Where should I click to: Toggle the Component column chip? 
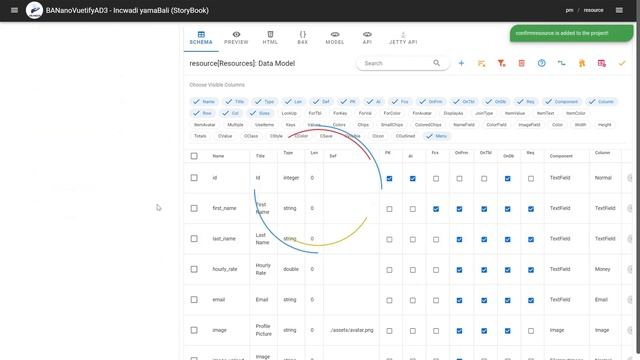coord(562,102)
